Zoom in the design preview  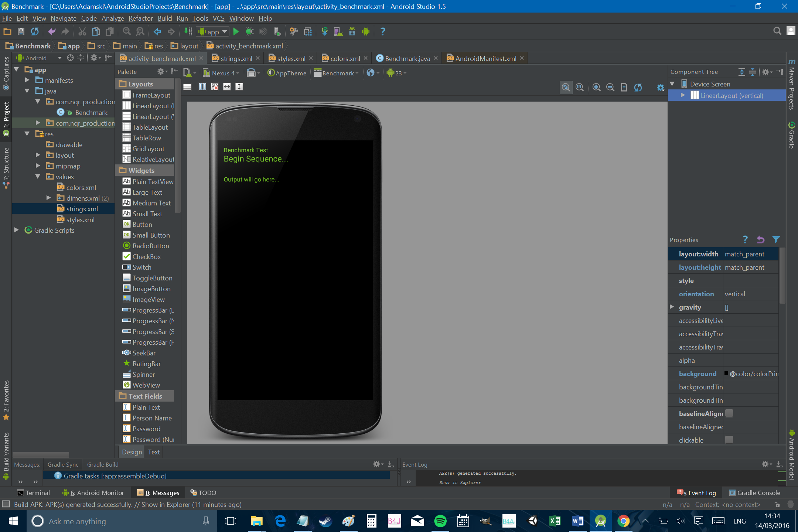596,87
